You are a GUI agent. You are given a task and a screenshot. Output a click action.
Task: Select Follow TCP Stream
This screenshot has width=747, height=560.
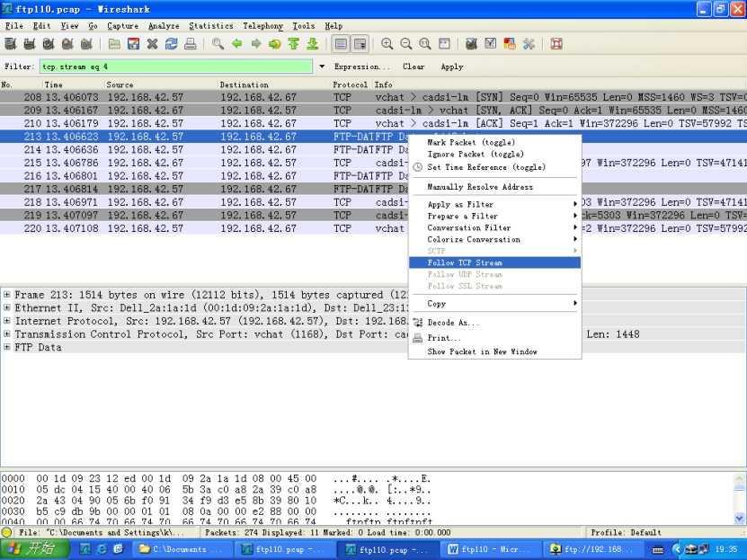point(495,262)
